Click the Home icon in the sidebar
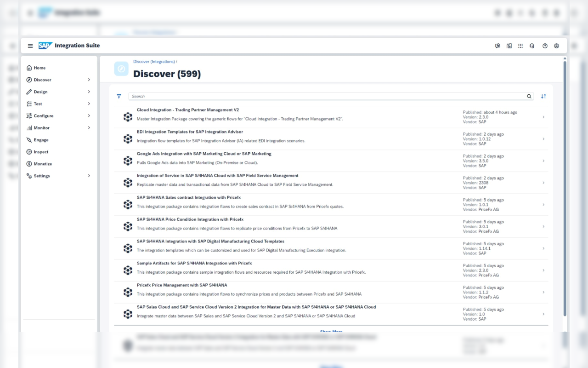 click(29, 68)
